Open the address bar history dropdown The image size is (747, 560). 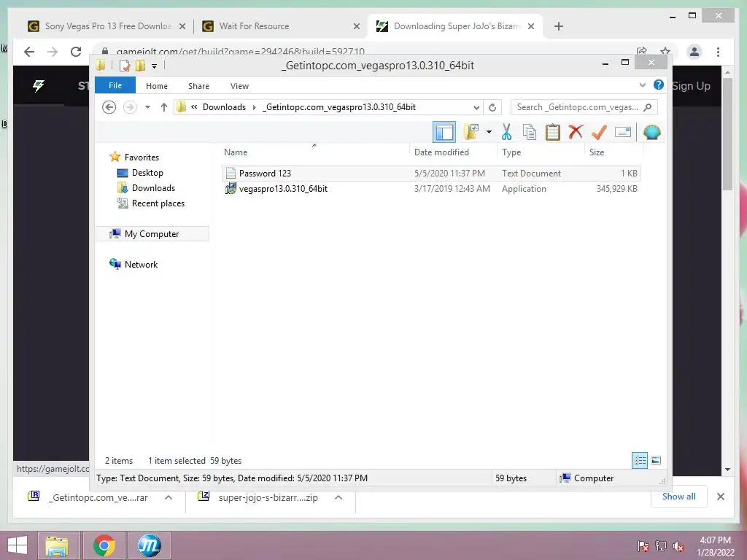tap(476, 107)
